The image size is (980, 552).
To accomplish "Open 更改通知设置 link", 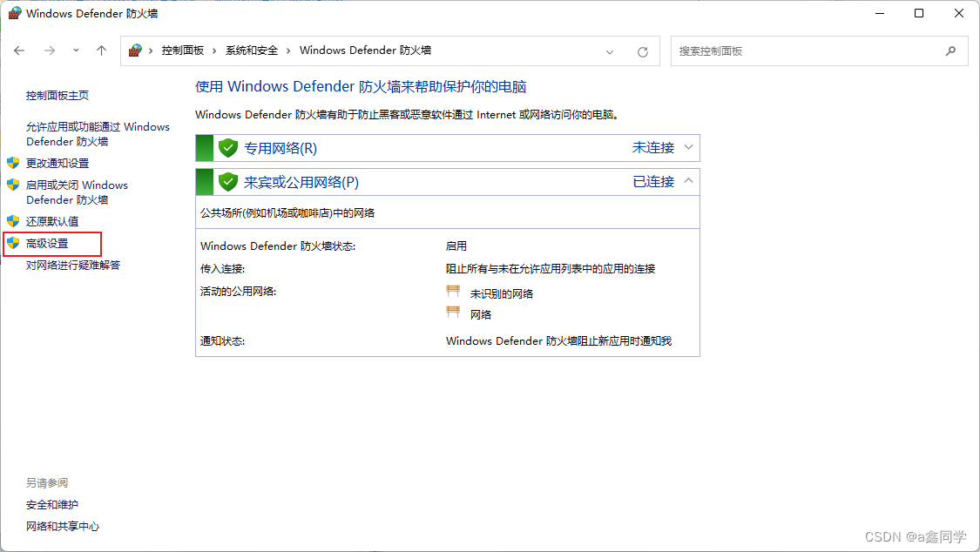I will pos(57,164).
